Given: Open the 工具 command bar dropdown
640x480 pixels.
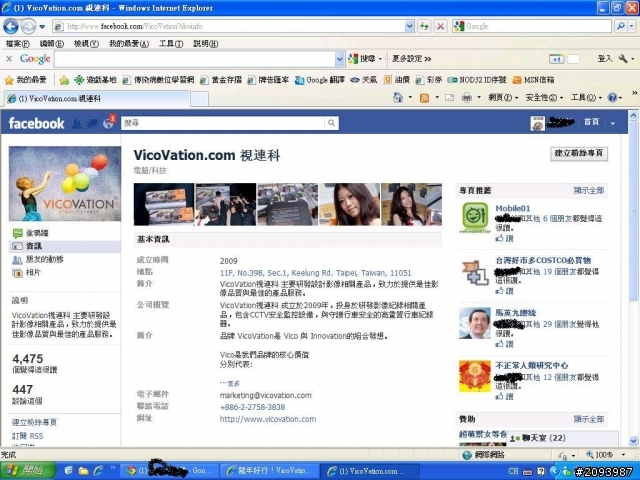Looking at the screenshot, I should pos(586,98).
